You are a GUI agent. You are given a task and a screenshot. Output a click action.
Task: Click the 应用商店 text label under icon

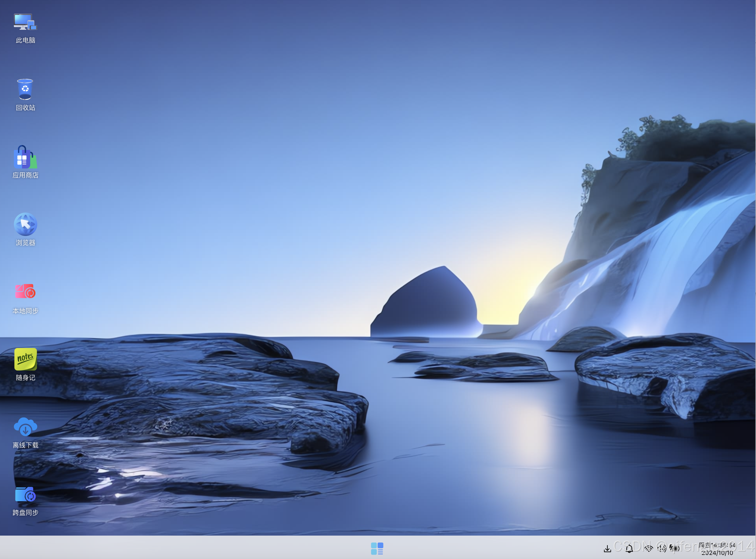pyautogui.click(x=25, y=175)
